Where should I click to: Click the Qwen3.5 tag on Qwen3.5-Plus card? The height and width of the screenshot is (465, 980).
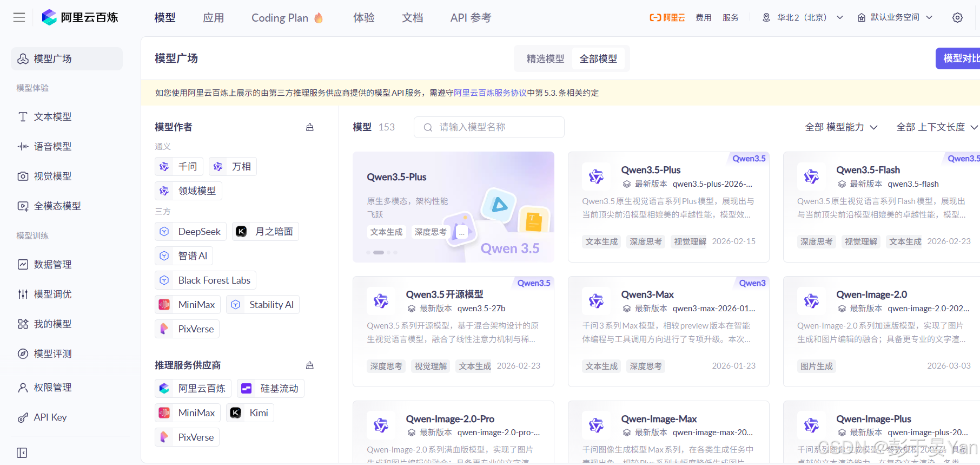point(749,158)
